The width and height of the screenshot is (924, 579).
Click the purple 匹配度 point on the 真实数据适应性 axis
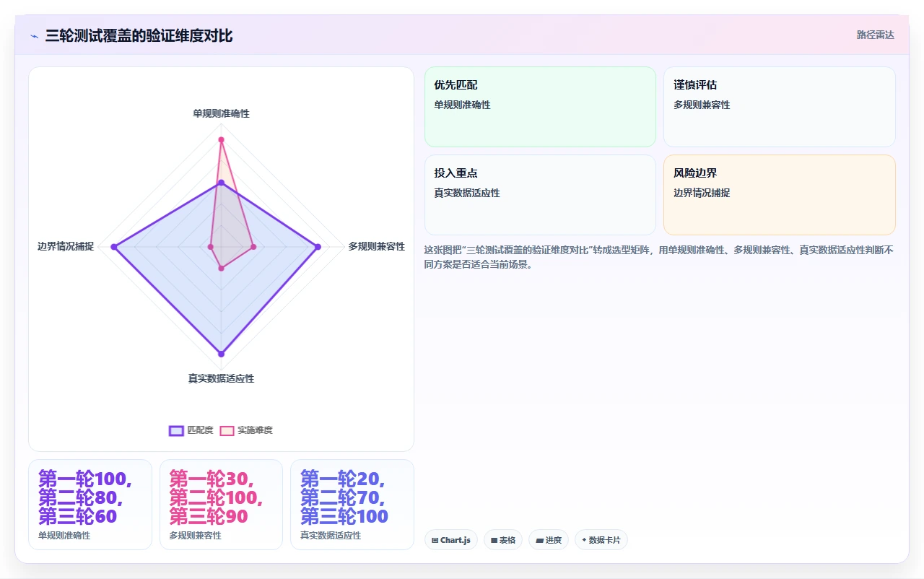tap(221, 354)
